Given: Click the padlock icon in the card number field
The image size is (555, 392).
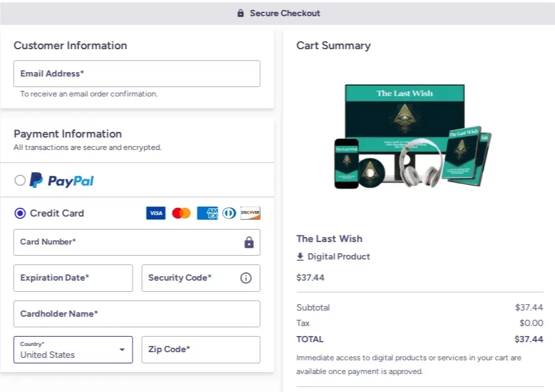Looking at the screenshot, I should [x=248, y=242].
